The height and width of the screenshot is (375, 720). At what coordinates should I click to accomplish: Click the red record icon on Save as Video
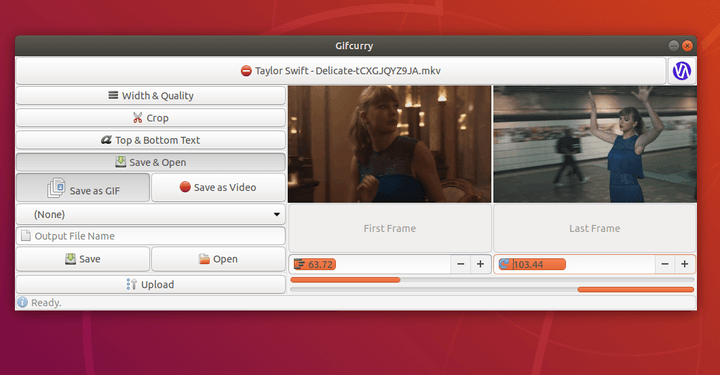pyautogui.click(x=185, y=187)
